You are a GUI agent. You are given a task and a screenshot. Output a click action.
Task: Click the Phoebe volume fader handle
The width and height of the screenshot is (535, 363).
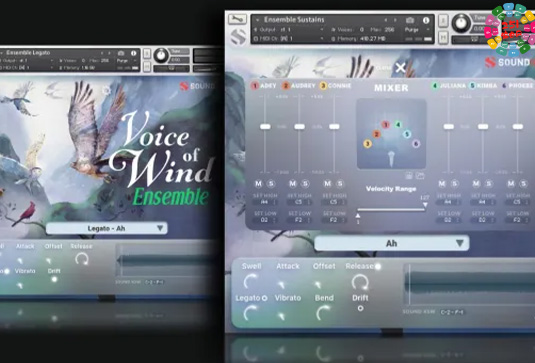tap(518, 127)
